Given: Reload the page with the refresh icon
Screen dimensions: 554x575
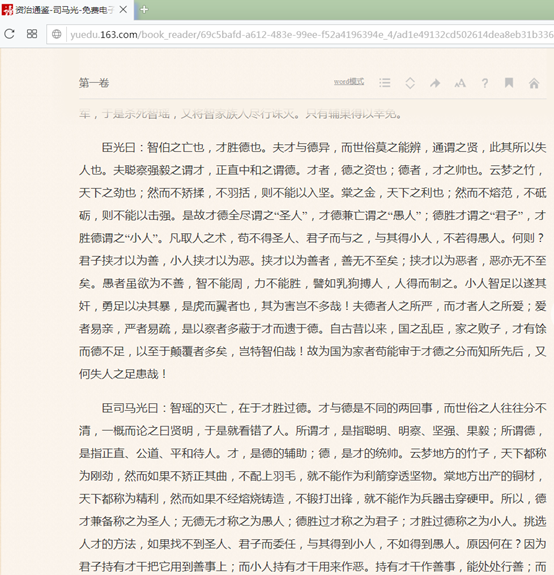Looking at the screenshot, I should [x=10, y=34].
